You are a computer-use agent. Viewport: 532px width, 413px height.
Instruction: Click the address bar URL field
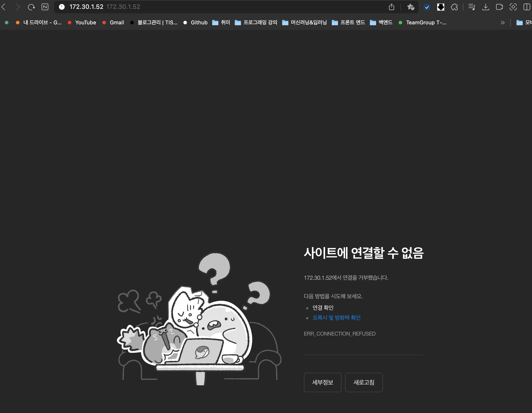pyautogui.click(x=219, y=7)
